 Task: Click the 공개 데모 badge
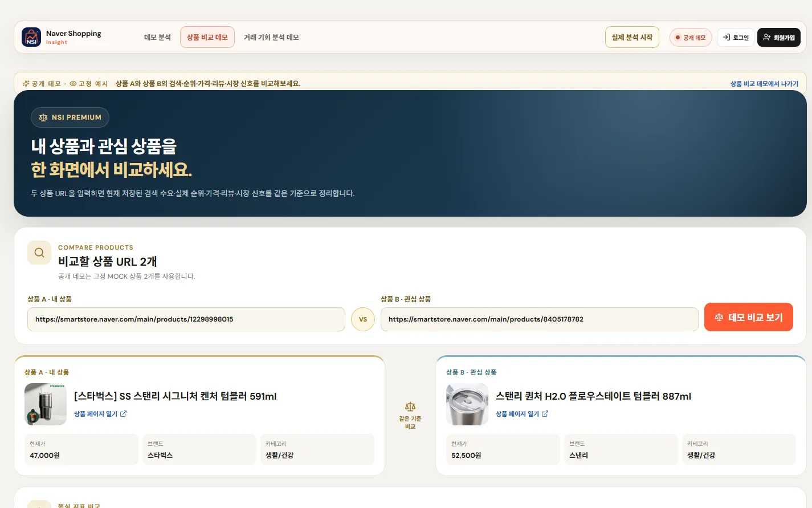[691, 38]
